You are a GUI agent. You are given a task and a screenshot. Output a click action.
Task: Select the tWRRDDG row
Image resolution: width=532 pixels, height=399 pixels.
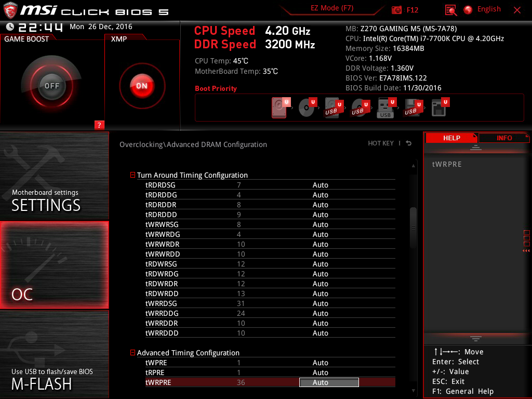point(270,313)
